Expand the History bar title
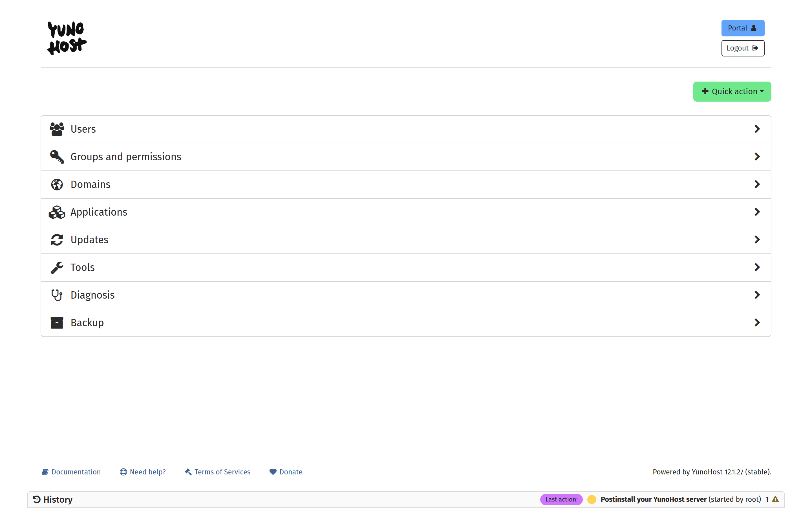This screenshot has height=508, width=812. [53, 499]
